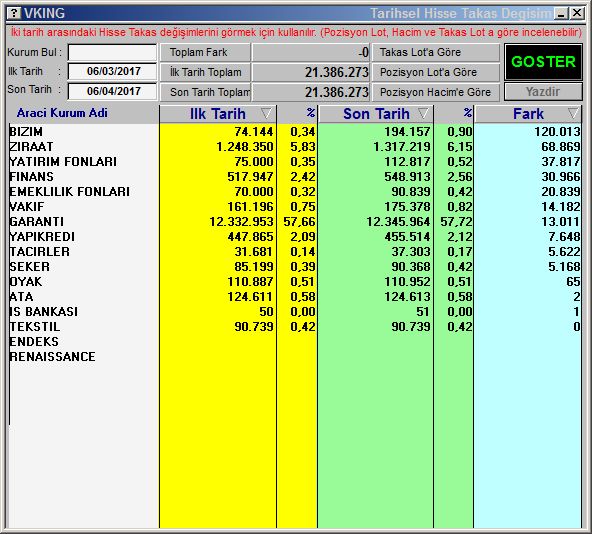This screenshot has width=592, height=534.
Task: Click the Toplam Fark label button
Action: coord(205,52)
